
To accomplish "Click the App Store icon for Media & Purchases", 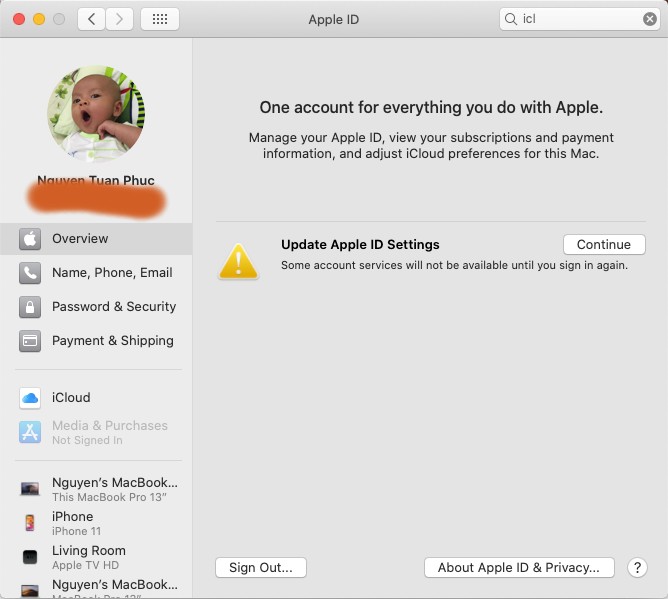I will [x=30, y=432].
